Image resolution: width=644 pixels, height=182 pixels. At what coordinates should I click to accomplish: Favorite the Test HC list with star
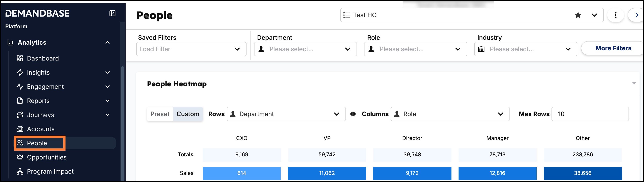[x=578, y=15]
